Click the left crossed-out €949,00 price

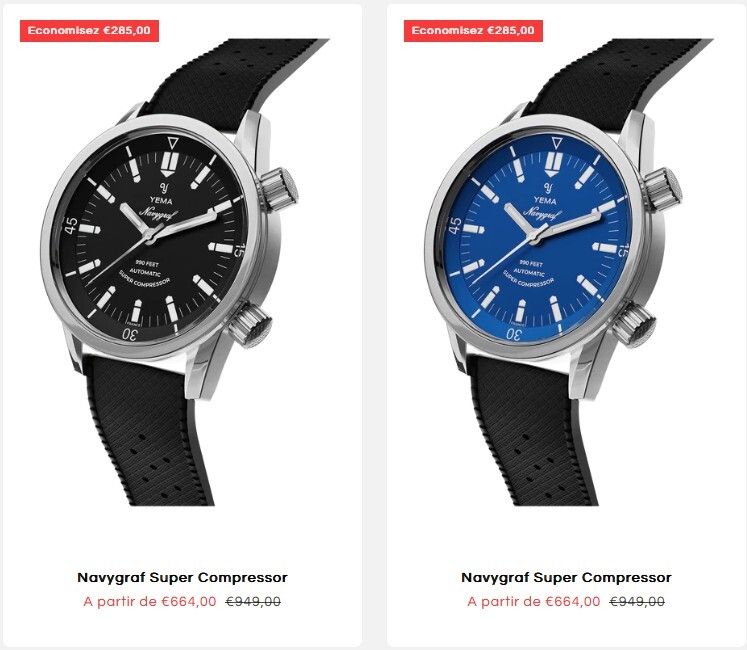tap(253, 601)
